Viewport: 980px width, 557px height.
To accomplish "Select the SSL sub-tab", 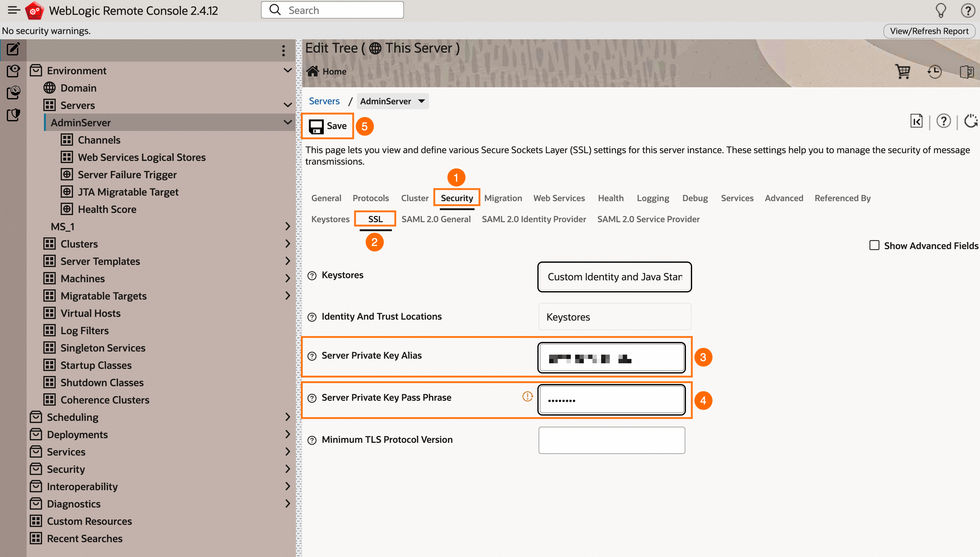I will [375, 219].
